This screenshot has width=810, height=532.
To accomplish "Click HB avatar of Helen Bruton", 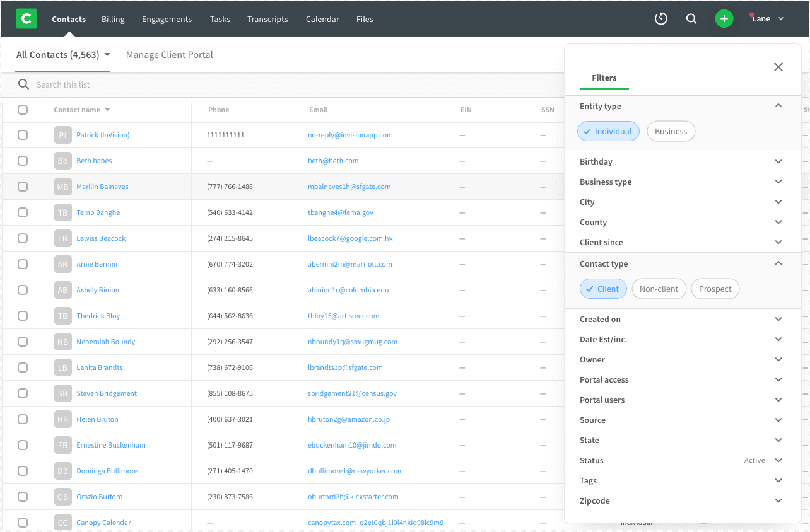I will click(62, 419).
